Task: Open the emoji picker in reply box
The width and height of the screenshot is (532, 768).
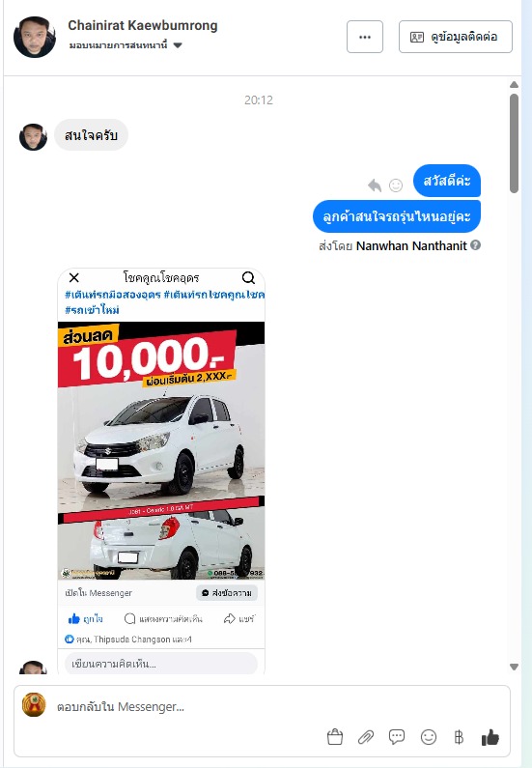Action: click(429, 737)
